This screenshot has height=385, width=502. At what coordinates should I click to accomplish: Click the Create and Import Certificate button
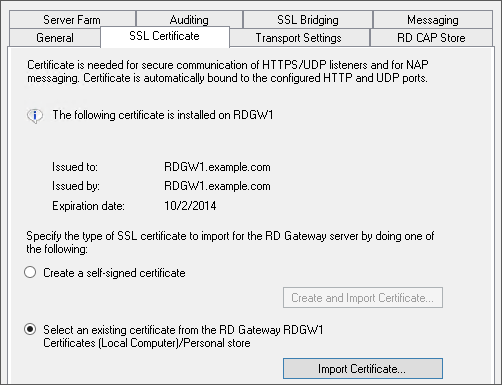[363, 298]
